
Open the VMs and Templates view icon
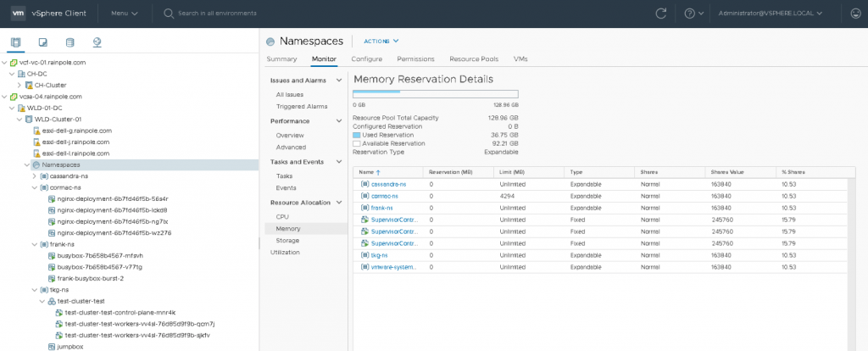coord(42,42)
